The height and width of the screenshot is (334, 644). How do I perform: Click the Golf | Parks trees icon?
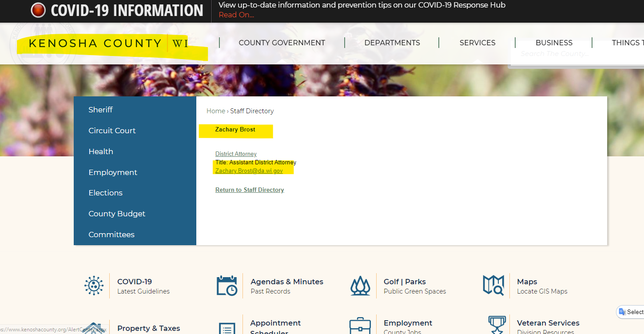click(x=360, y=286)
